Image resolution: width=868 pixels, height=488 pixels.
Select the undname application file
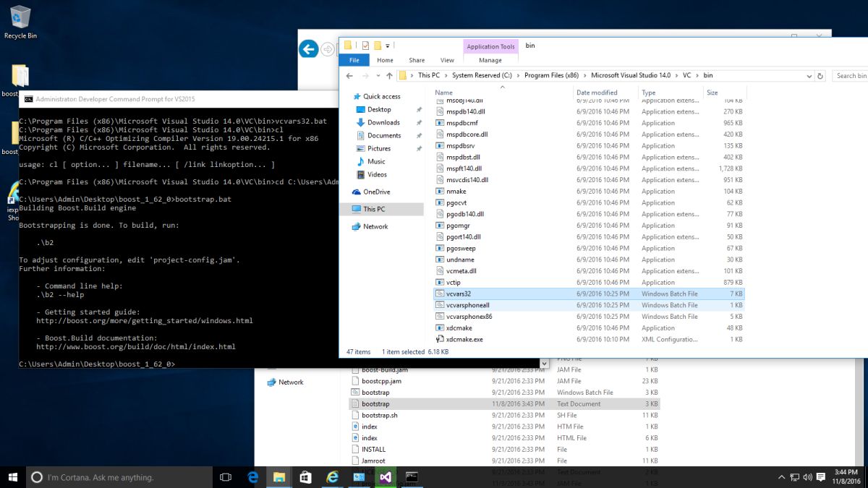pyautogui.click(x=589, y=260)
